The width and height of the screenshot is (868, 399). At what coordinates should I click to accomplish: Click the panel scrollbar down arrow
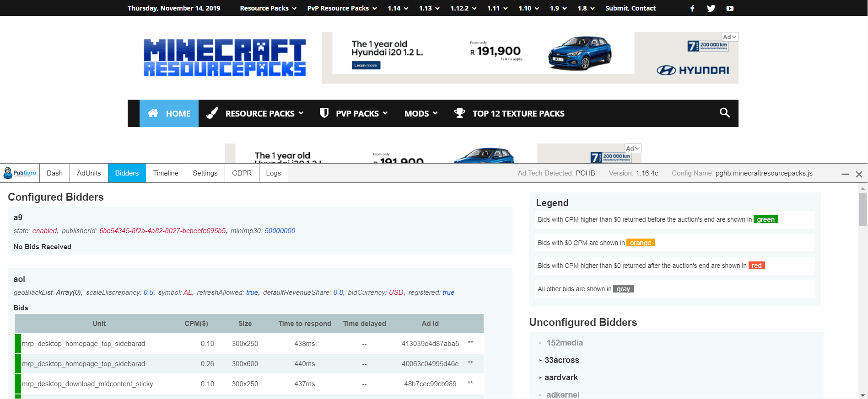tap(863, 395)
